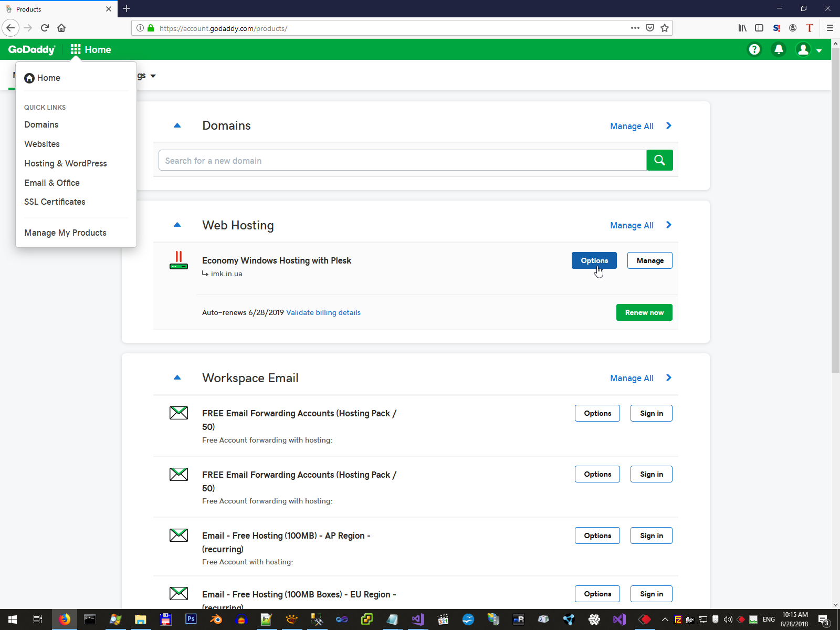This screenshot has width=840, height=630.
Task: Choose Websites from Quick Links
Action: pyautogui.click(x=42, y=144)
